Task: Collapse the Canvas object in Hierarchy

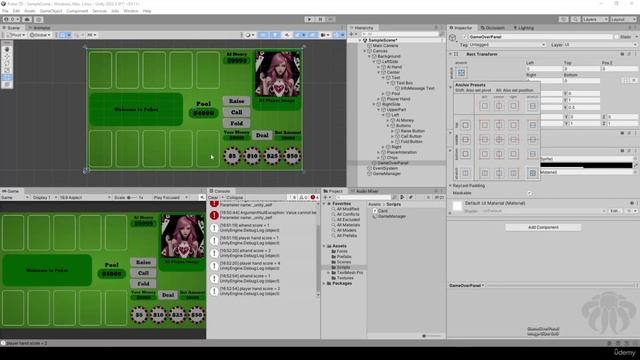Action: 365,51
